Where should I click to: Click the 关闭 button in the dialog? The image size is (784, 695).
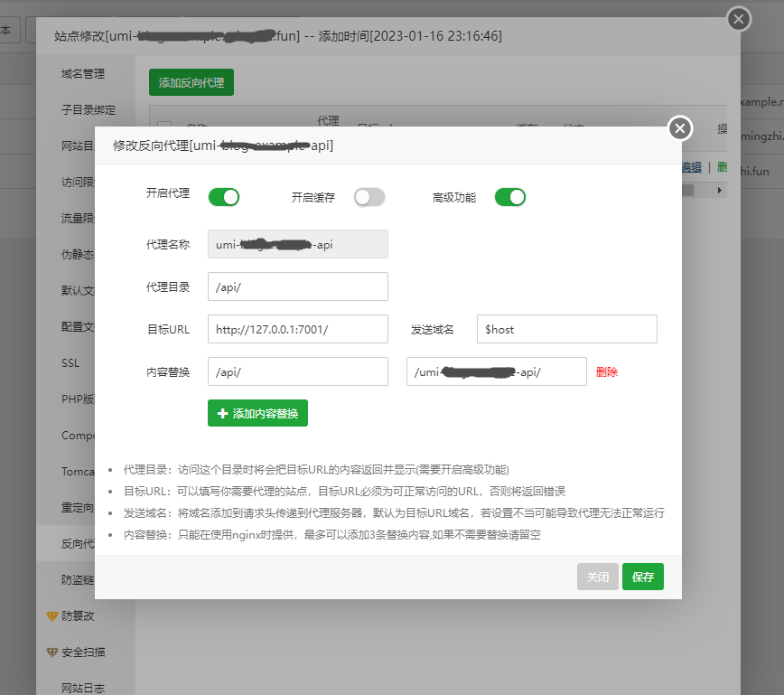click(x=598, y=576)
